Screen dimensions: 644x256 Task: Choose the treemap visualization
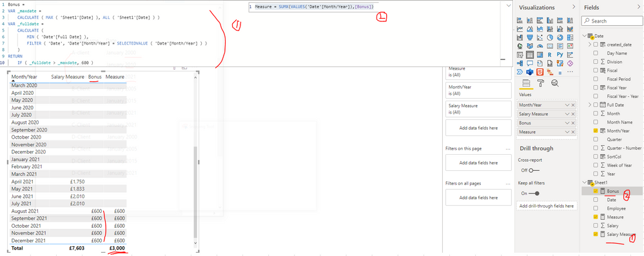(570, 37)
